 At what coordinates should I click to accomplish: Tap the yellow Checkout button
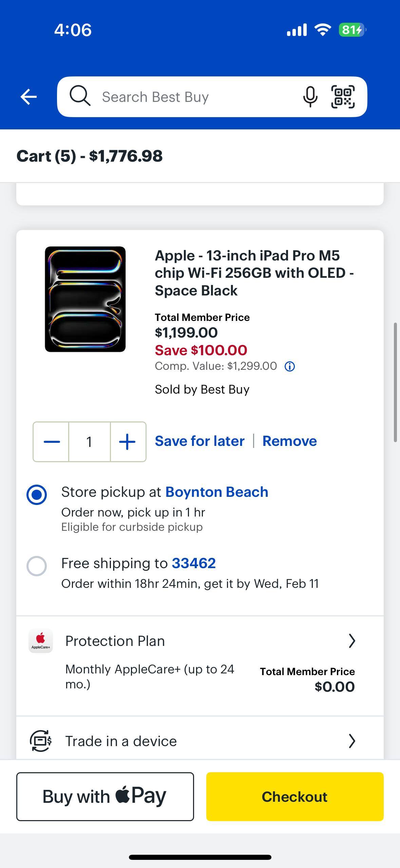pos(294,797)
